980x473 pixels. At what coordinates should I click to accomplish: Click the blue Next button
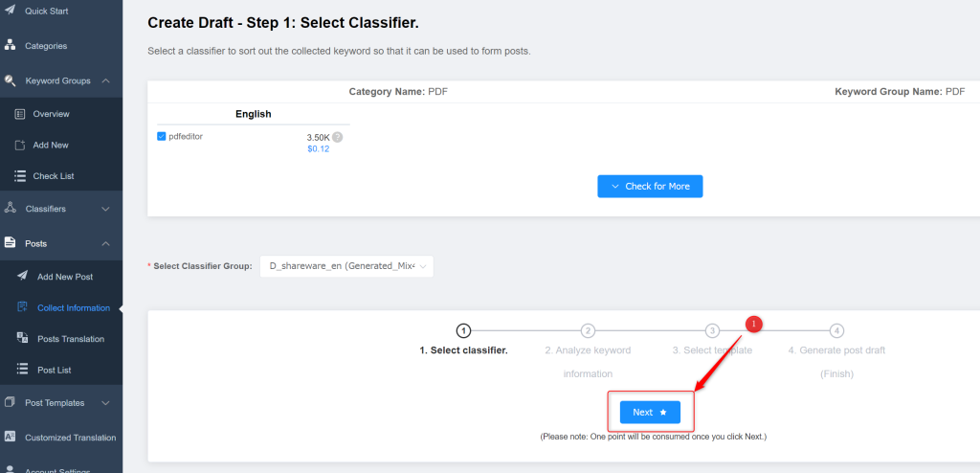tap(650, 413)
